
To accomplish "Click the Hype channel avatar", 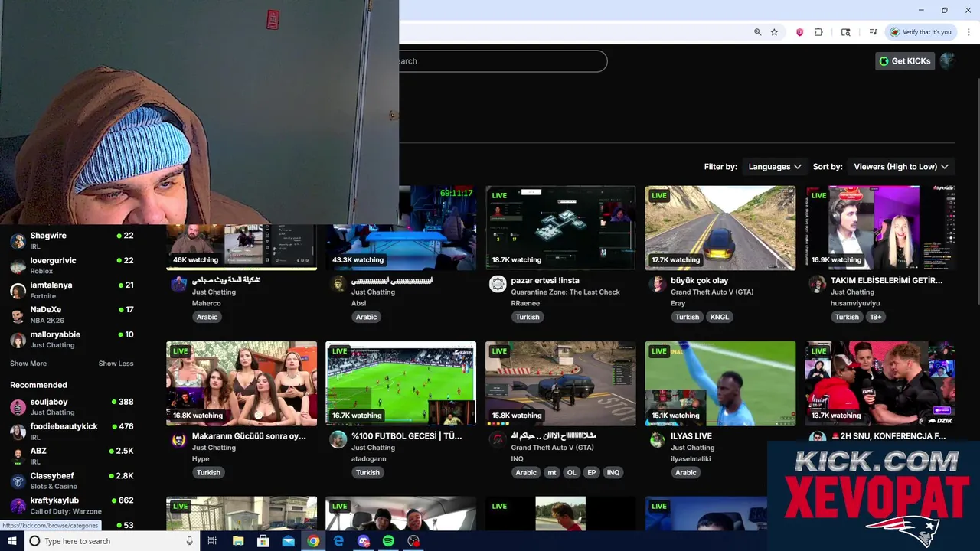I will point(178,439).
